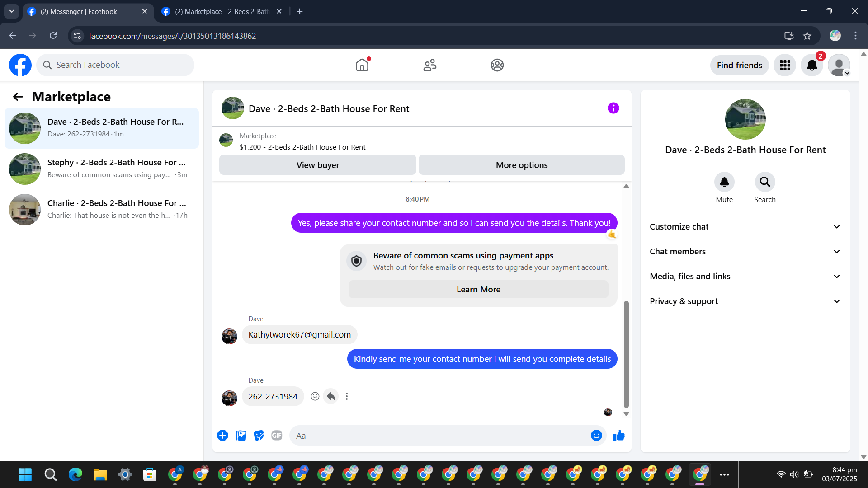Focus the Aa message input field
Screen dimensions: 868x488
439,436
